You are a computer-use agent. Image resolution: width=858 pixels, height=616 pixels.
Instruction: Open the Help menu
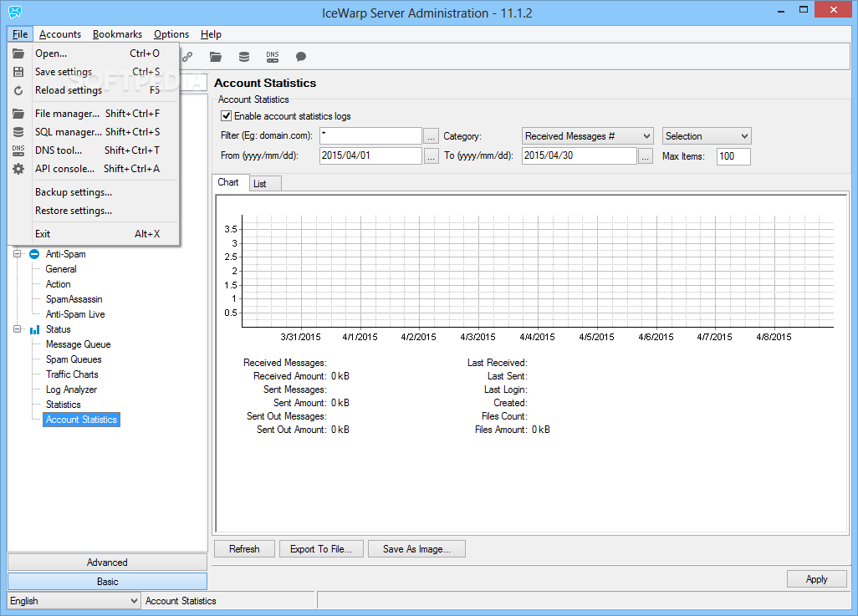(211, 34)
